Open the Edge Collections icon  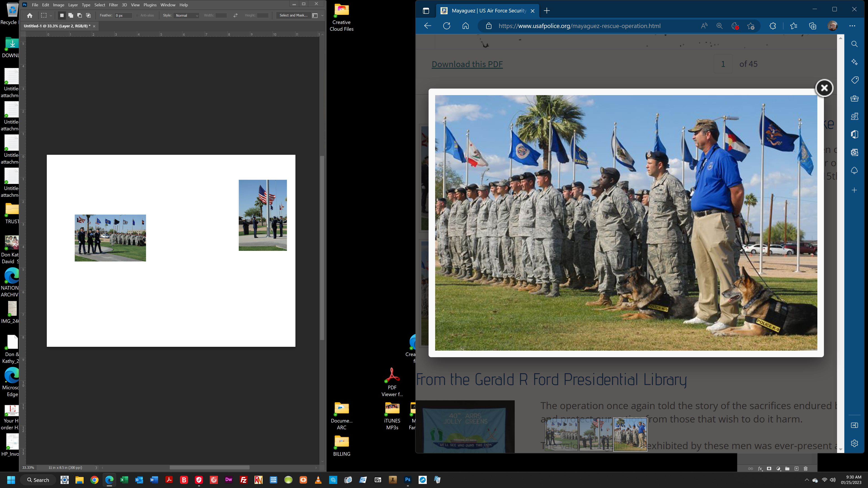(812, 26)
